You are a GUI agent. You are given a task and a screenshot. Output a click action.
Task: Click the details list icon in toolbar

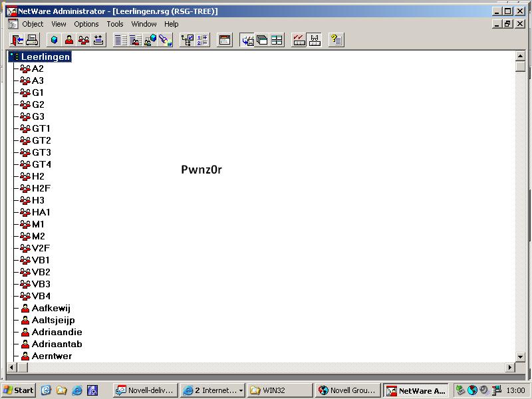(121, 40)
